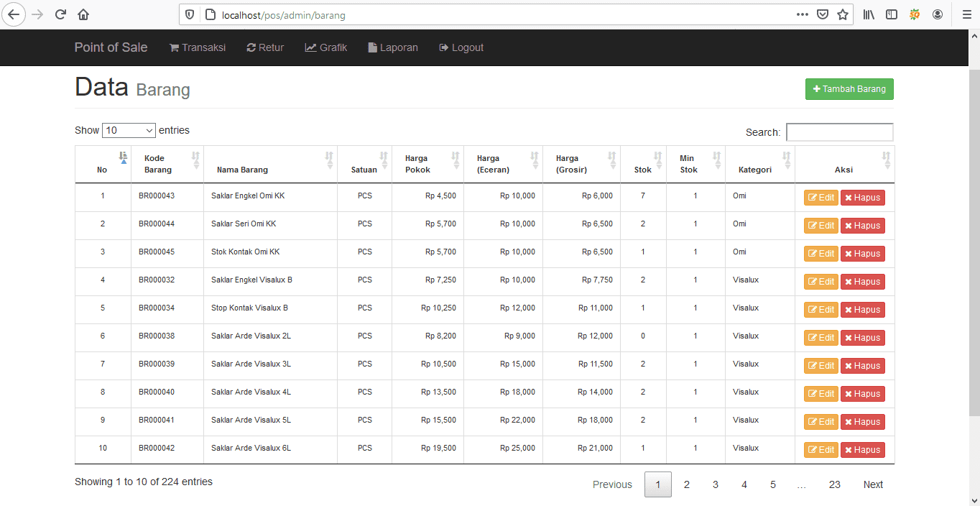Click the vertical page scrollbar
This screenshot has width=980, height=506.
point(974,243)
